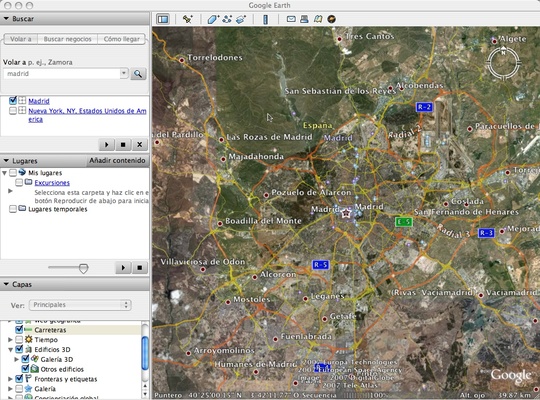540x400 pixels.
Task: Click the email envelope toolbar icon
Action: click(291, 19)
